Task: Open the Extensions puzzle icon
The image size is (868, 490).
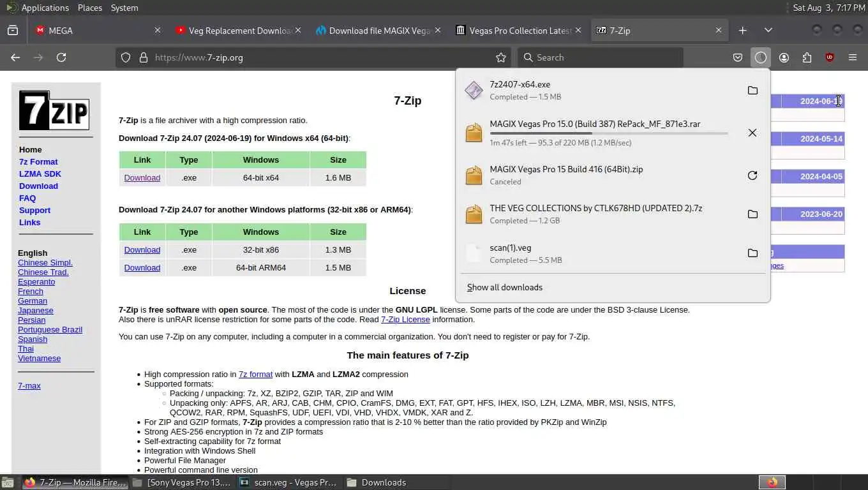Action: click(x=807, y=57)
